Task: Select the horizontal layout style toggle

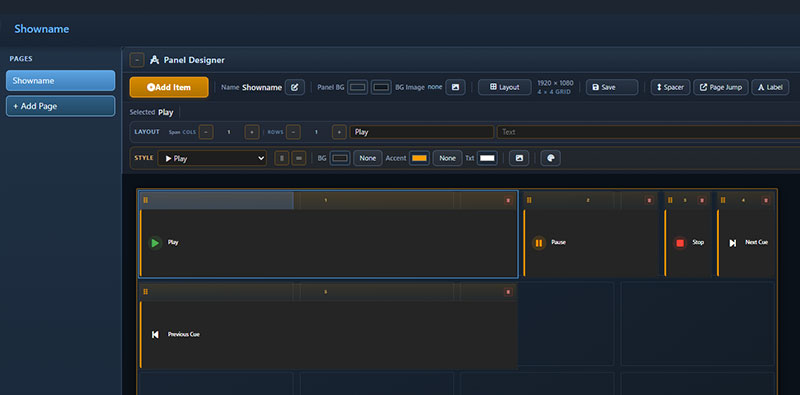Action: [298, 158]
